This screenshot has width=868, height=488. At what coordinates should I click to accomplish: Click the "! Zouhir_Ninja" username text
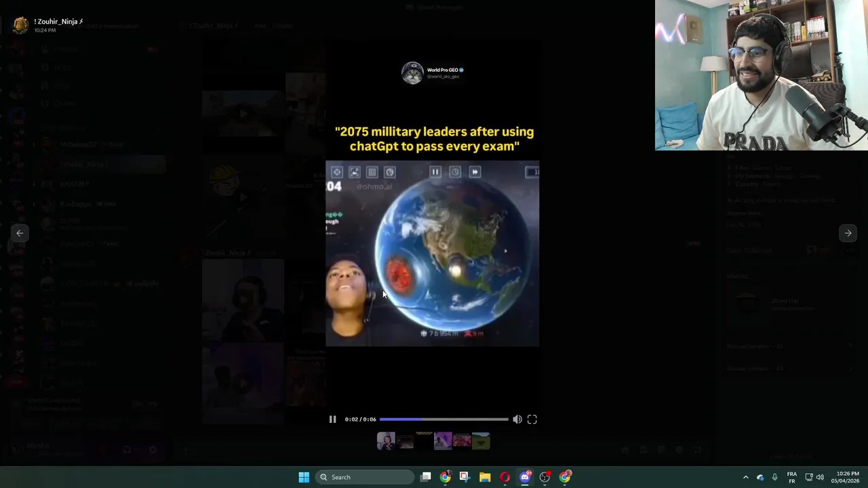click(58, 22)
